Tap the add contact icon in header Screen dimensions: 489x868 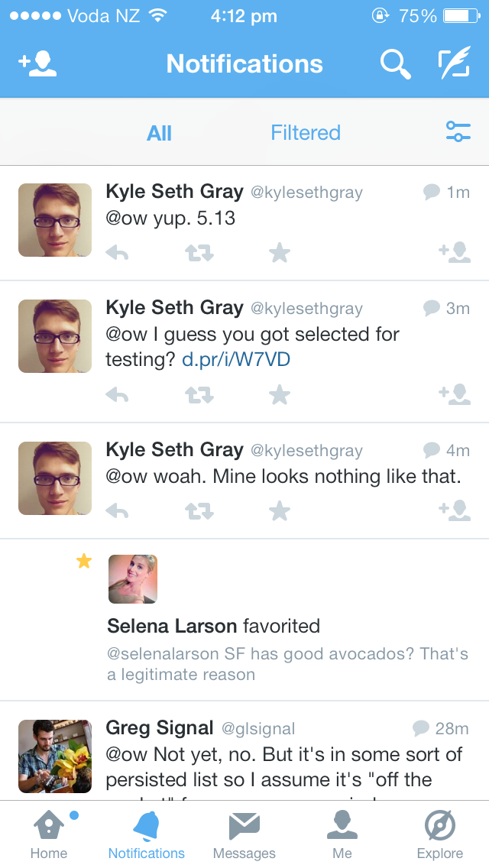pos(38,64)
